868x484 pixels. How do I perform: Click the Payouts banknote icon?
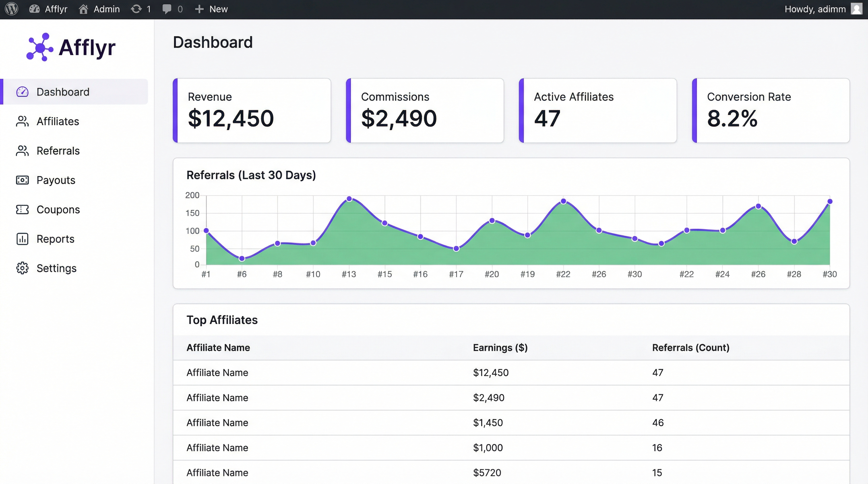22,180
